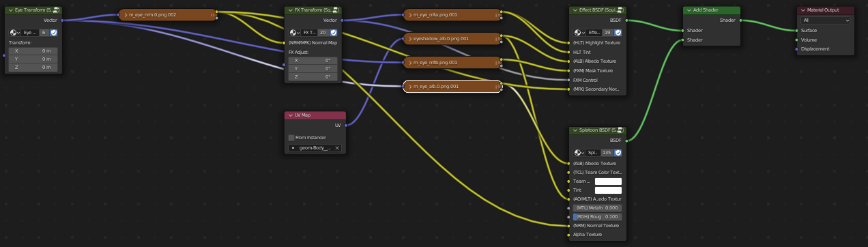Open group editing icon on Effect BSDF header

(620, 11)
